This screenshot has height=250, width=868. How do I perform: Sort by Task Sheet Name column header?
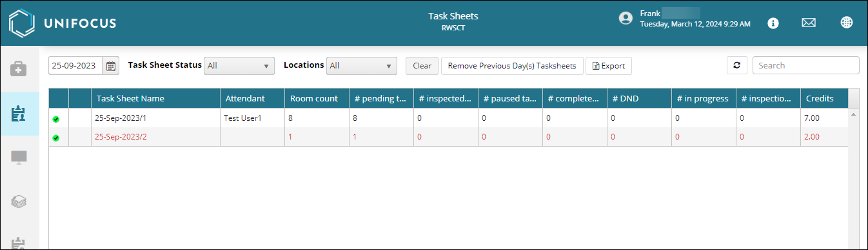tap(155, 98)
